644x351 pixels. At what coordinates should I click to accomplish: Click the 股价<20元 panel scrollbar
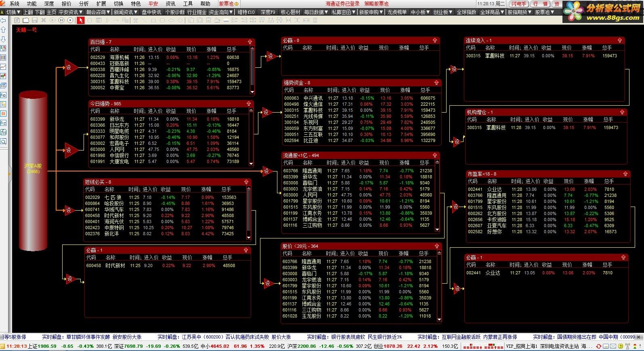439,286
